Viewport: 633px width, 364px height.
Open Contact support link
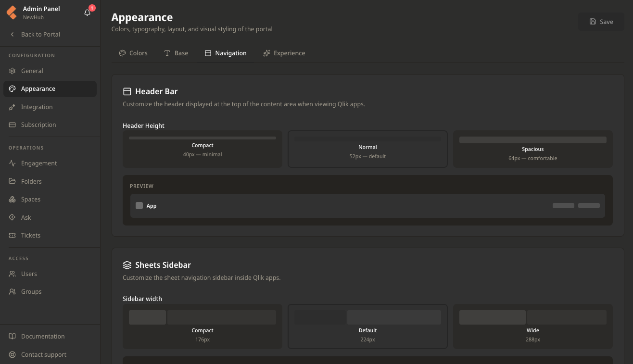tap(50, 355)
